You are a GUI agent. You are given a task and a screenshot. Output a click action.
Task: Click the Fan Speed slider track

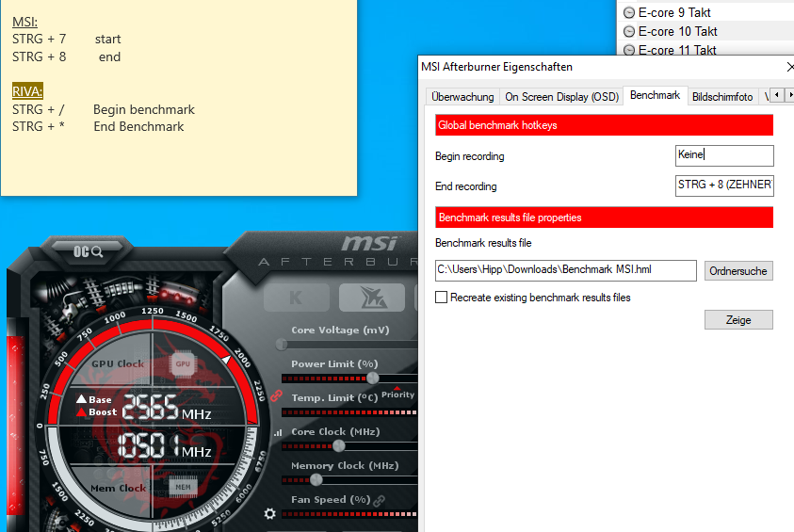(x=349, y=514)
